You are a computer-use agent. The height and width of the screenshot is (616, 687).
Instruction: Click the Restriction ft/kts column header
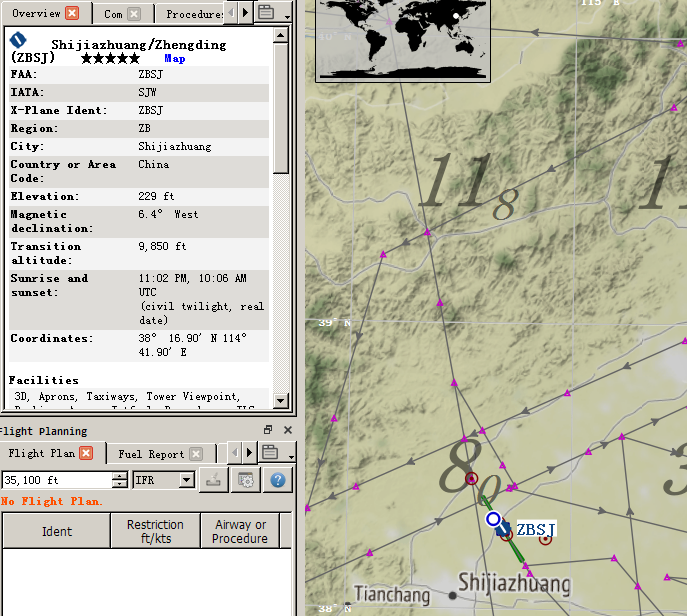[156, 531]
